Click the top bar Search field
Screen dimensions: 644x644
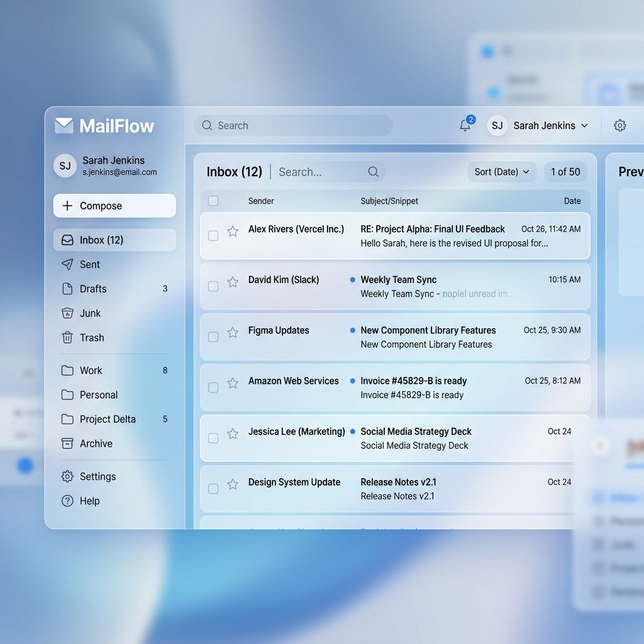tap(293, 125)
